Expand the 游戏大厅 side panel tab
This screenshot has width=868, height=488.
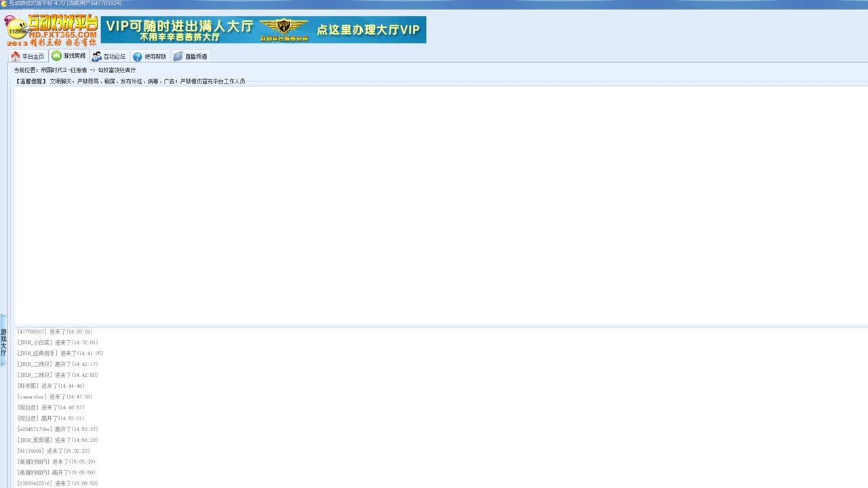(x=3, y=342)
